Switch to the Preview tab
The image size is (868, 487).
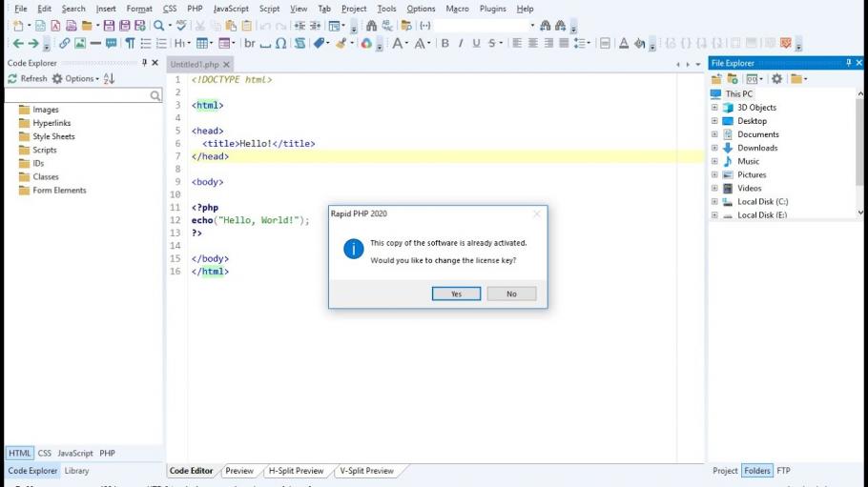point(239,471)
